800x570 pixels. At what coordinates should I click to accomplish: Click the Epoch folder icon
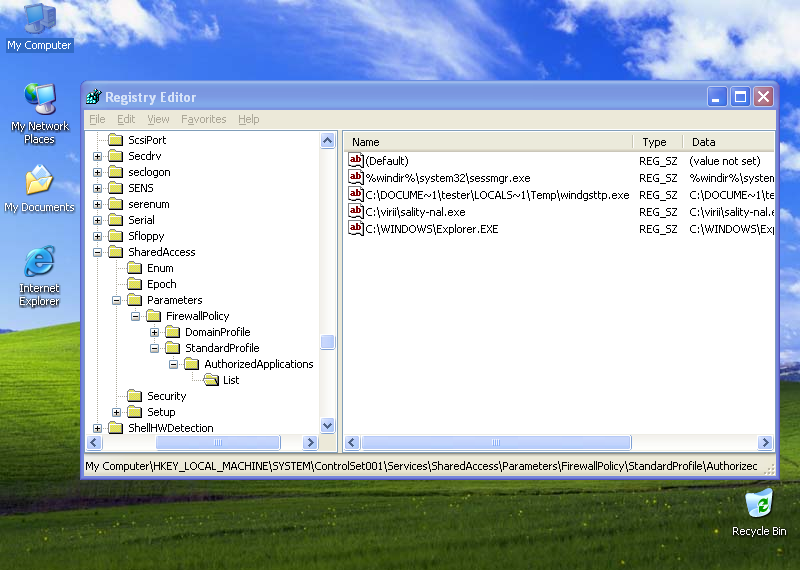tap(135, 284)
